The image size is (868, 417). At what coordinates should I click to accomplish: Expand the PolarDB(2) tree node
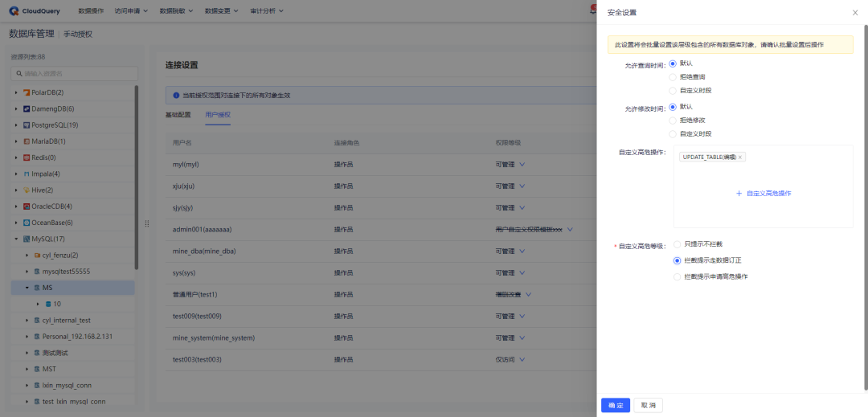point(16,92)
